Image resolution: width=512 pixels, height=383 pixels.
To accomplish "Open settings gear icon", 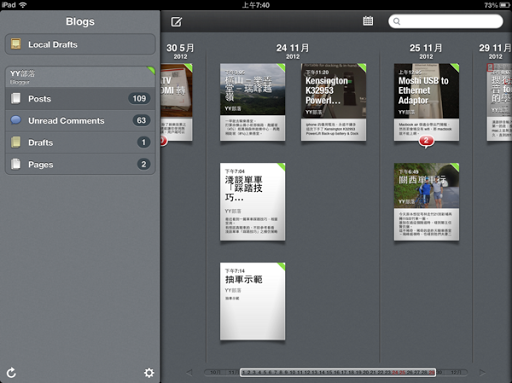I will [149, 373].
